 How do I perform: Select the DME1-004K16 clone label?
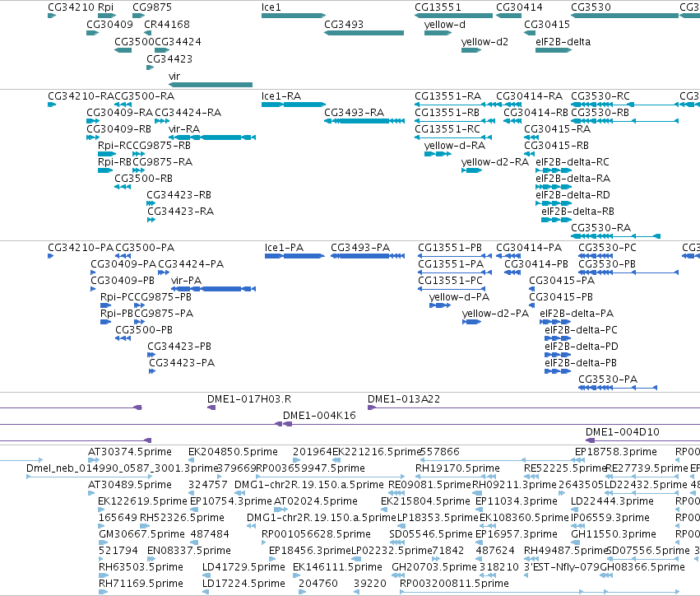tap(319, 416)
